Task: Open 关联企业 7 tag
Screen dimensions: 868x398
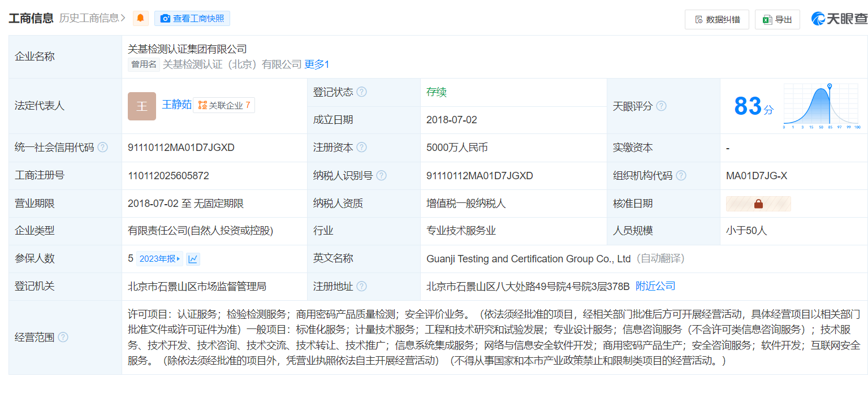Action: pyautogui.click(x=224, y=105)
